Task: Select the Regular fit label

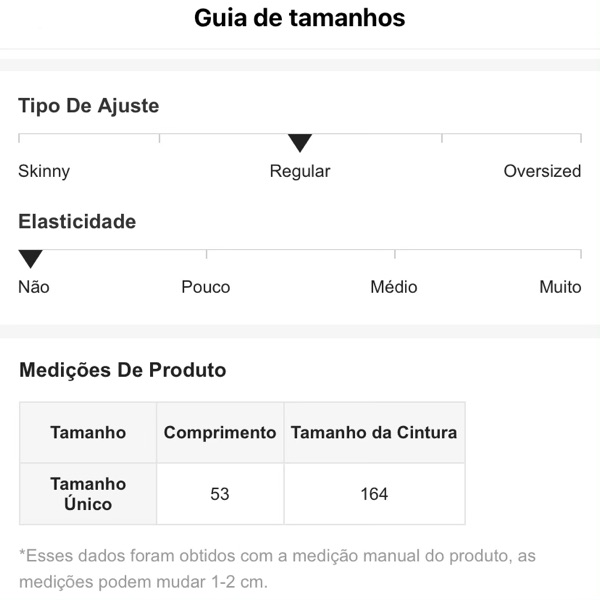Action: point(300,171)
